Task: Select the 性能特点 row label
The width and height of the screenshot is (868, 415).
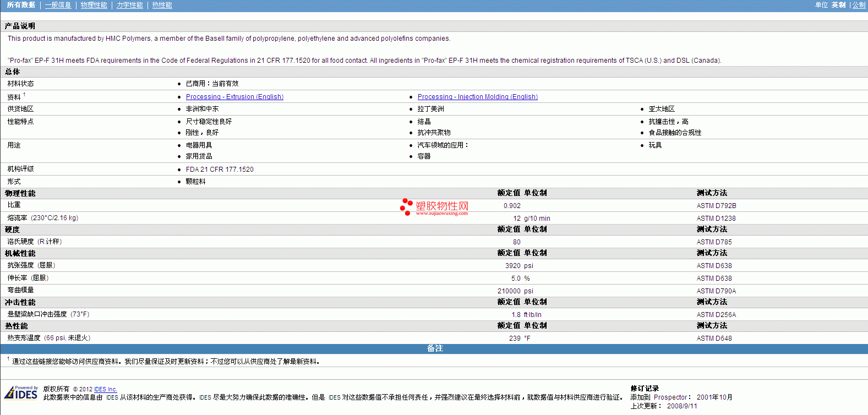Action: pyautogui.click(x=20, y=122)
